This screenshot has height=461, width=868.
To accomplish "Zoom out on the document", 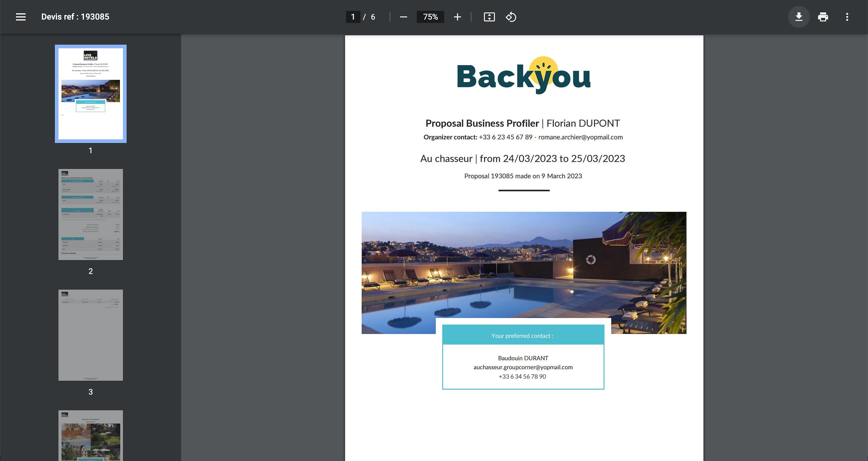I will 403,16.
